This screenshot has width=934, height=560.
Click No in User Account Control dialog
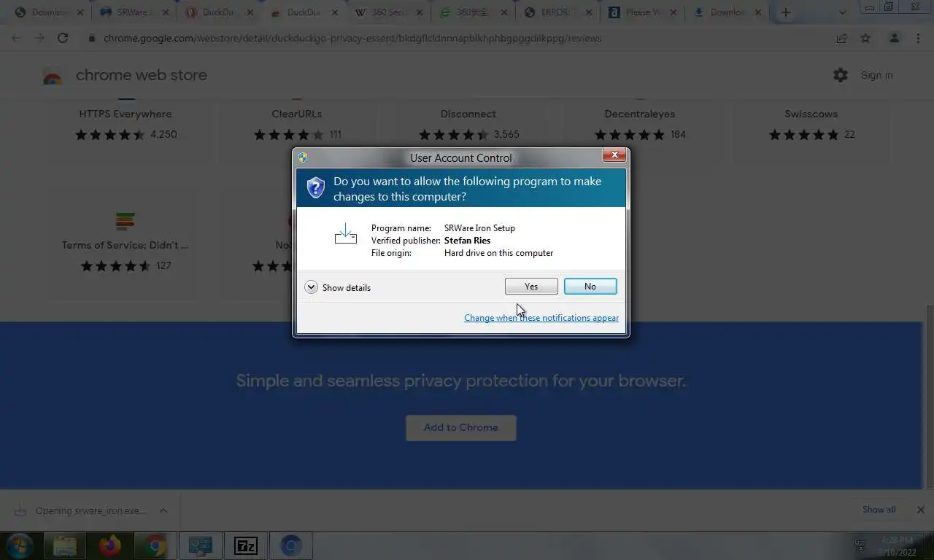coord(590,287)
